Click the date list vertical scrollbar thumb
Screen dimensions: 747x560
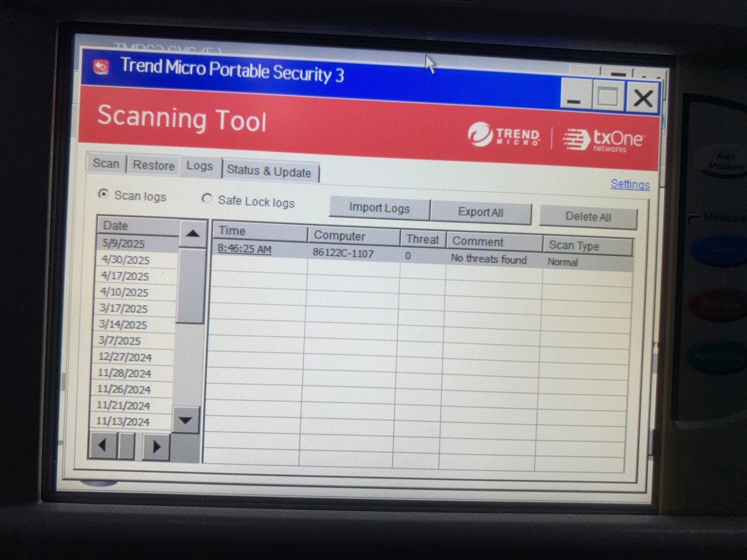click(x=190, y=286)
